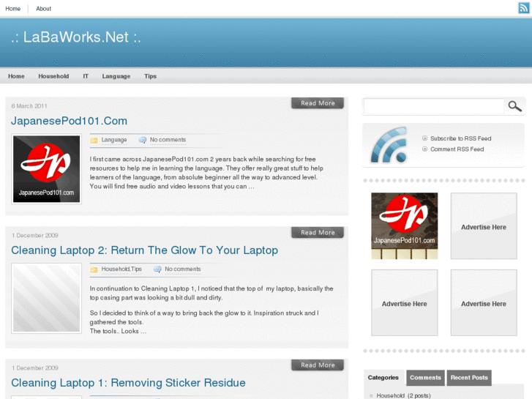The image size is (532, 399).
Task: Open the Tips navigation item
Action: click(150, 76)
